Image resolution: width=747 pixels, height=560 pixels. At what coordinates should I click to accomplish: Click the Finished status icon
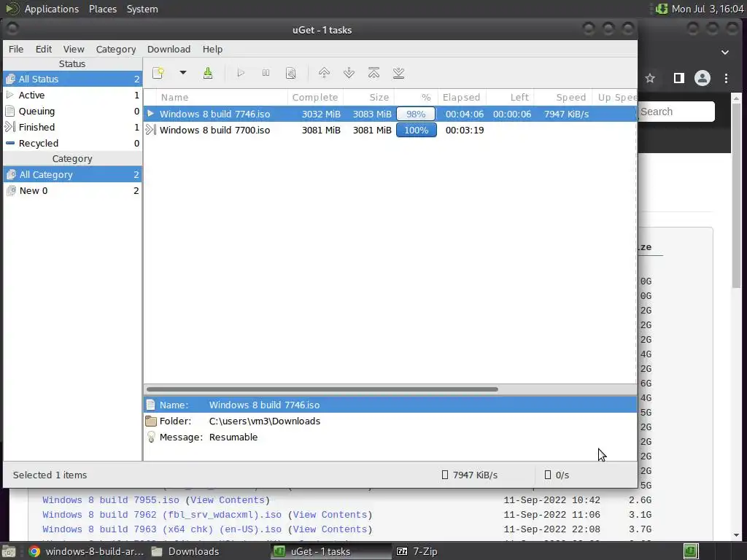coord(10,127)
